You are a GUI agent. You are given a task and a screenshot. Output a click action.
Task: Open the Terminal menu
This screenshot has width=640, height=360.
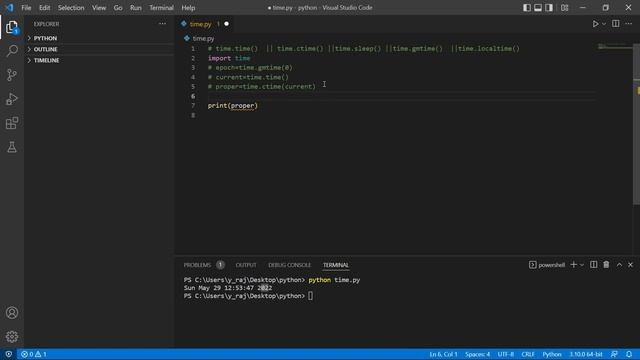[161, 8]
